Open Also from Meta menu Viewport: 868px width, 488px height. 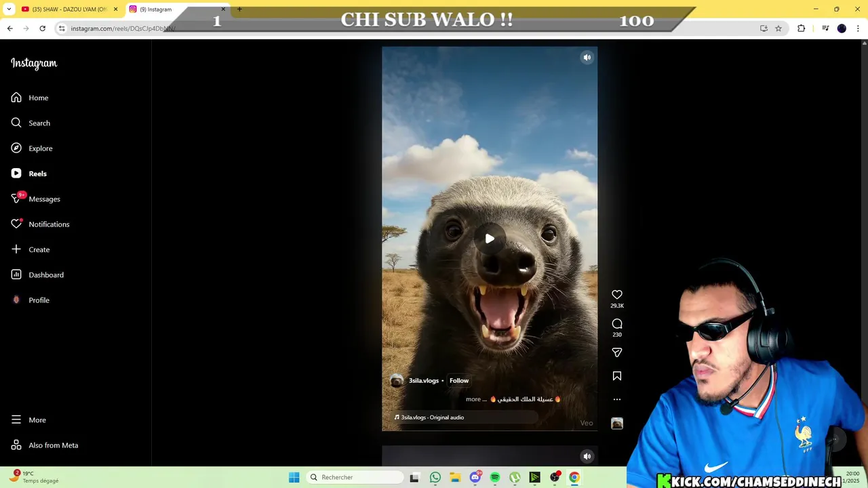45,445
